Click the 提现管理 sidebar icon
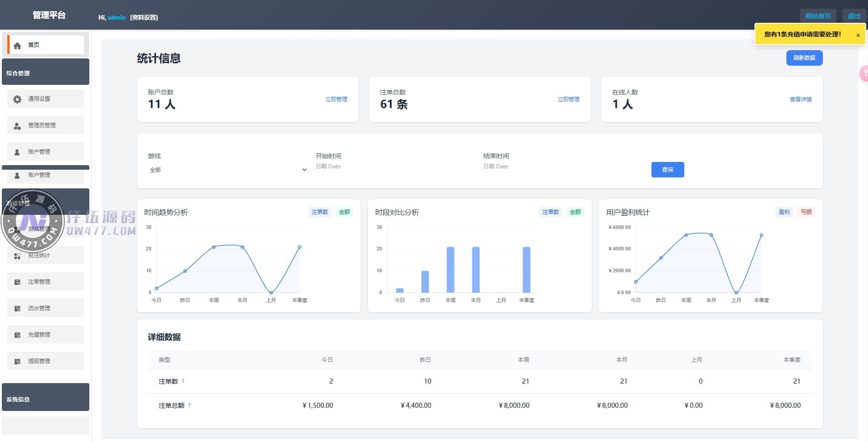The width and height of the screenshot is (868, 442). (x=17, y=362)
